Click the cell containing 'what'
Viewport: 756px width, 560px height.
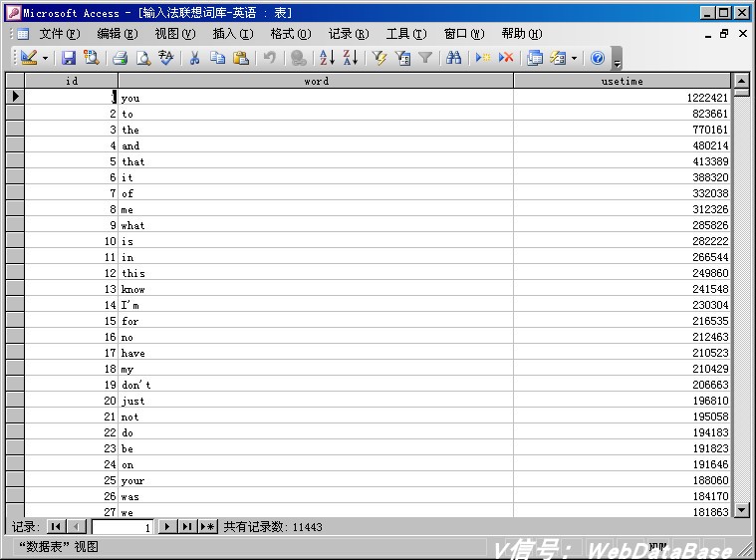[316, 225]
